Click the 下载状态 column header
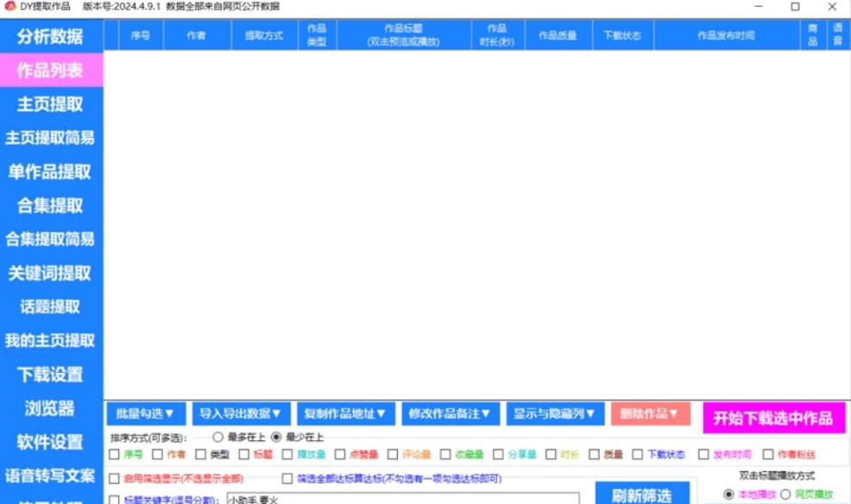 tap(622, 35)
